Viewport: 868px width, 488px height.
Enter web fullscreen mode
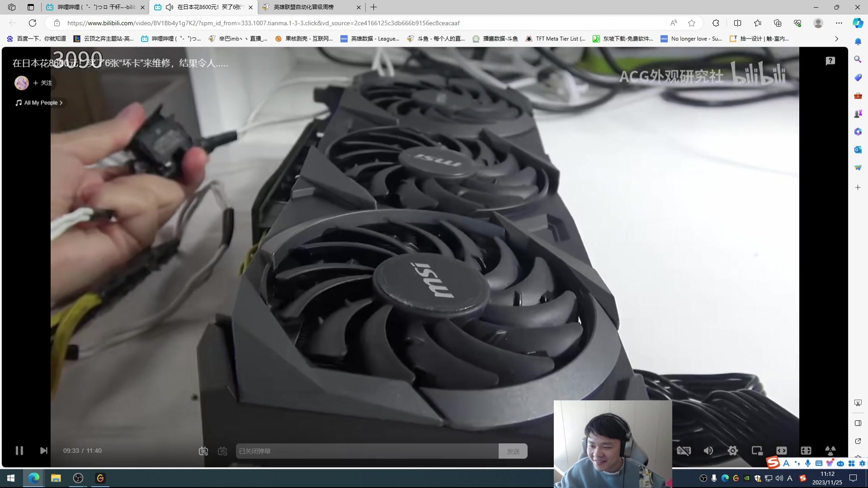coord(806,450)
